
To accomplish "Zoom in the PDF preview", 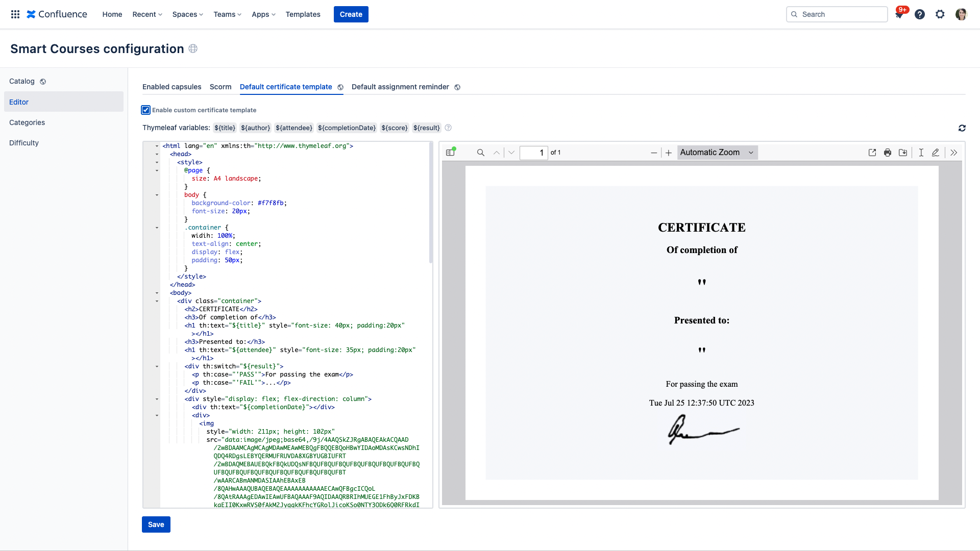I will (x=669, y=153).
